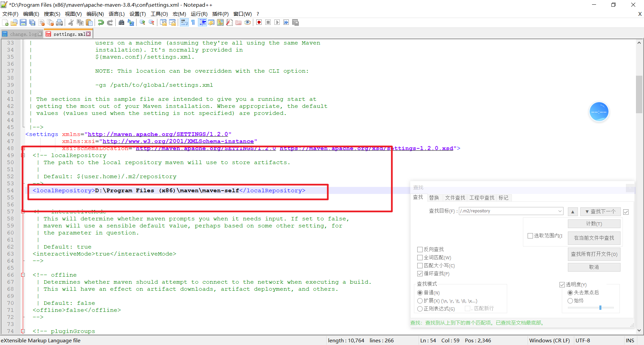
Task: Uncheck the 循环查找(P) checkbox
Action: pyautogui.click(x=420, y=273)
